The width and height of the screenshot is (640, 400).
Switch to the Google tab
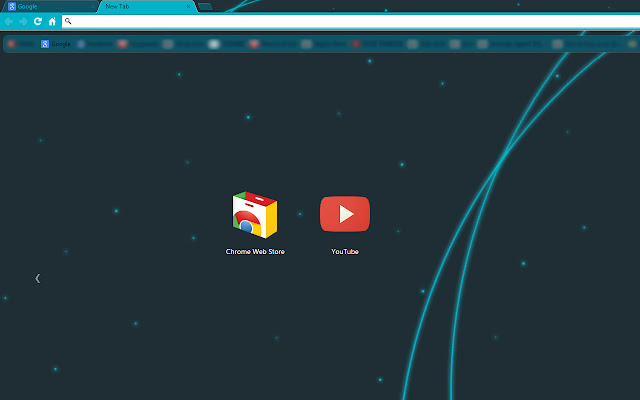(x=49, y=7)
